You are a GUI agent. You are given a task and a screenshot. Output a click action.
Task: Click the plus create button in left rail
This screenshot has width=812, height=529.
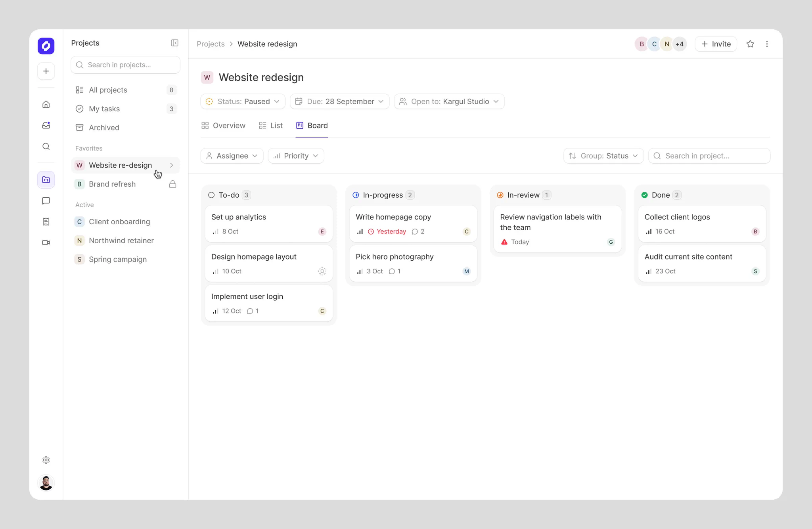pyautogui.click(x=46, y=71)
